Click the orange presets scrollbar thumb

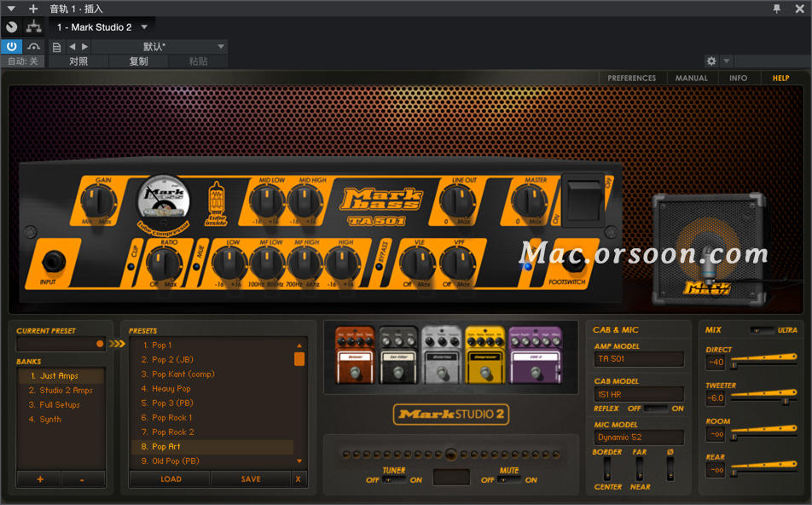299,359
